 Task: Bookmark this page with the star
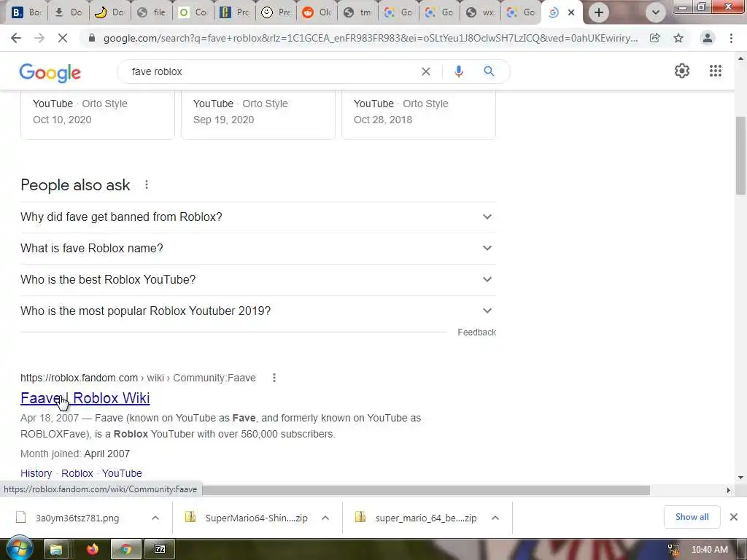[x=678, y=38]
